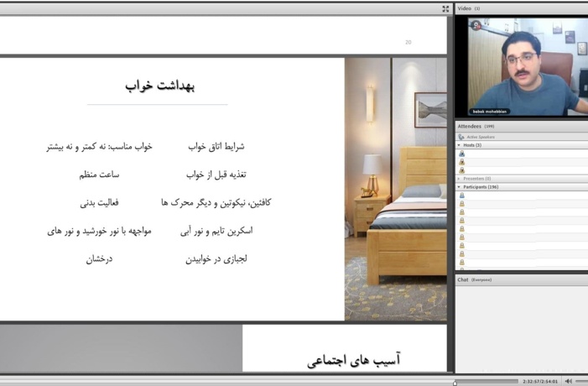Click the second participant's user icon
This screenshot has height=386, width=588.
point(462,203)
